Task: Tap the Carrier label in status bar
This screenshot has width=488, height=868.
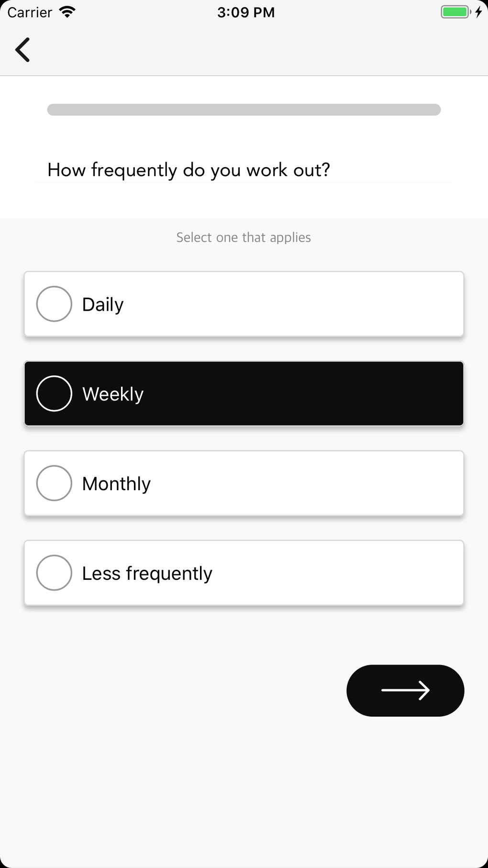Action: click(30, 12)
